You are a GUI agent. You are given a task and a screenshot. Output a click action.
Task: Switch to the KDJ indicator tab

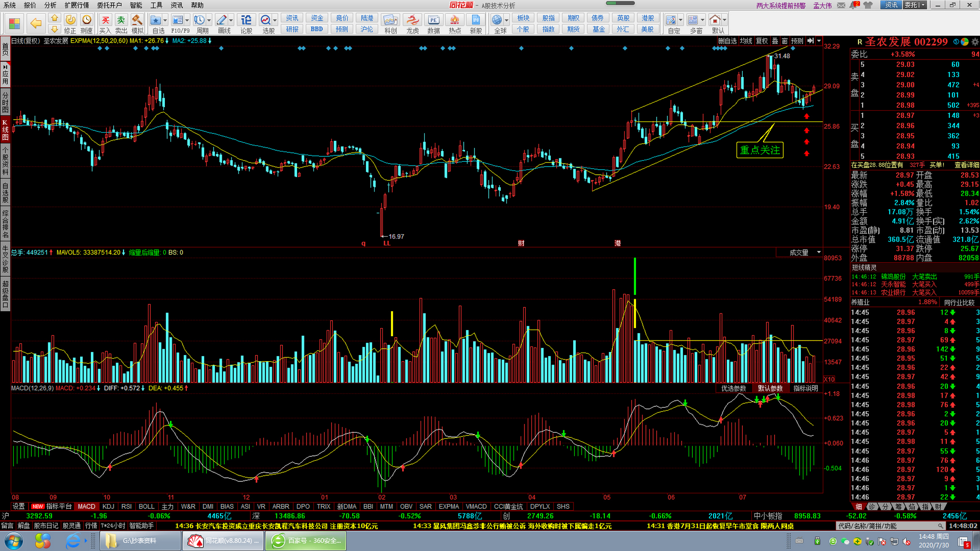(x=108, y=506)
